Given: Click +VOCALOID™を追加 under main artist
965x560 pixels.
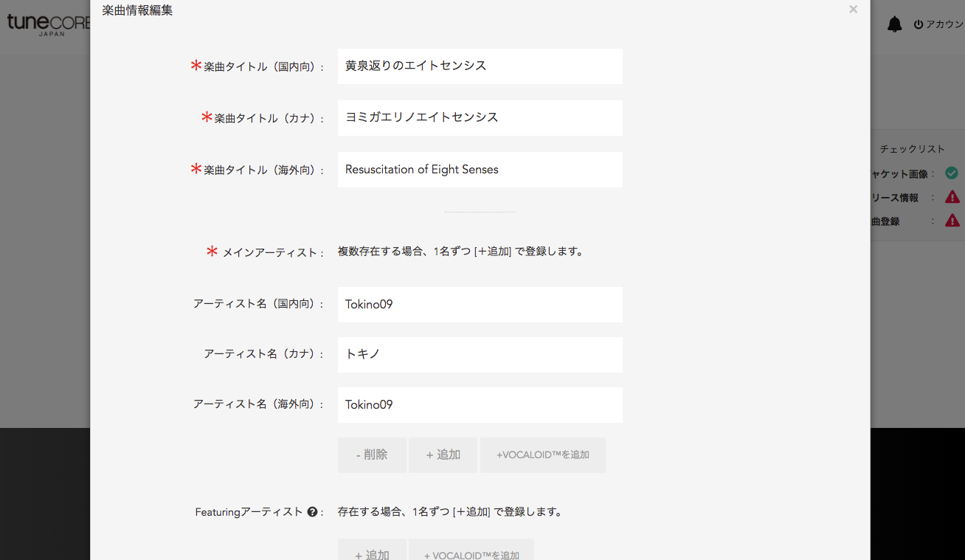Looking at the screenshot, I should pyautogui.click(x=542, y=455).
